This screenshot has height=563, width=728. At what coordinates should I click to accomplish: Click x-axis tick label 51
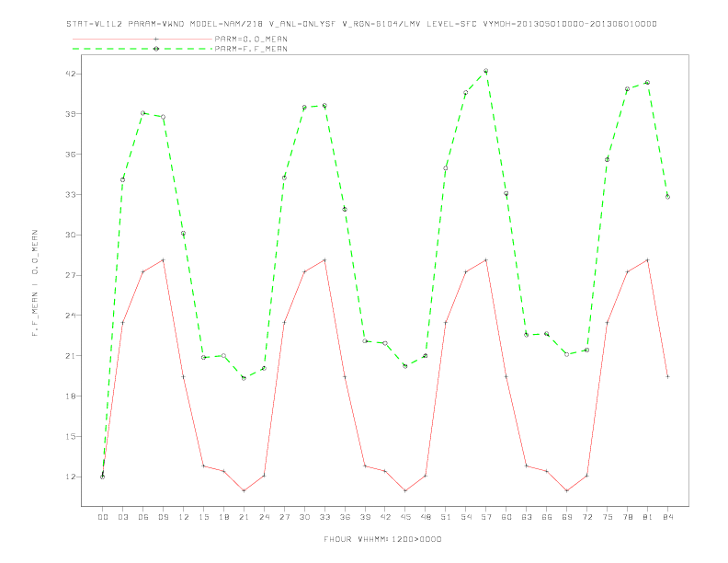point(446,517)
